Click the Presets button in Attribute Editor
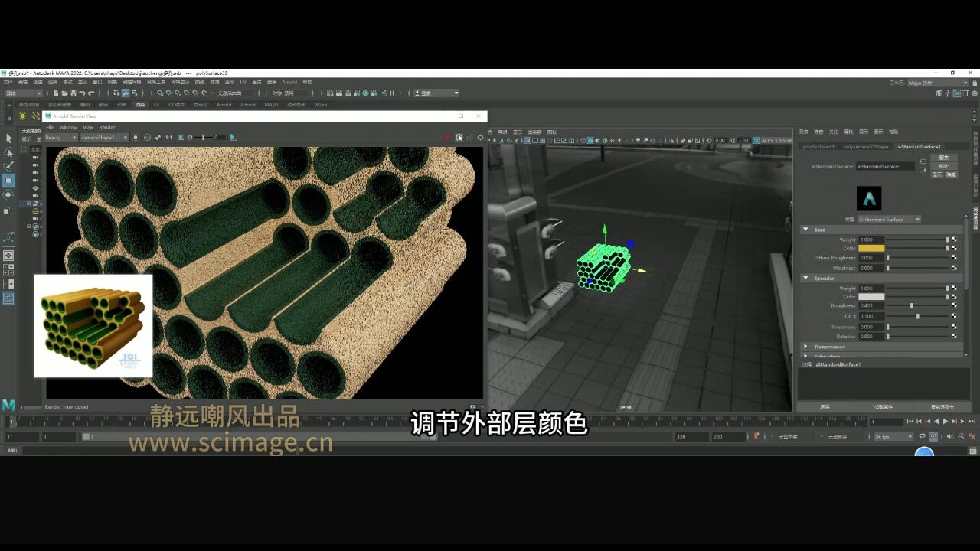Screen dimensions: 980x551 pos(944,166)
